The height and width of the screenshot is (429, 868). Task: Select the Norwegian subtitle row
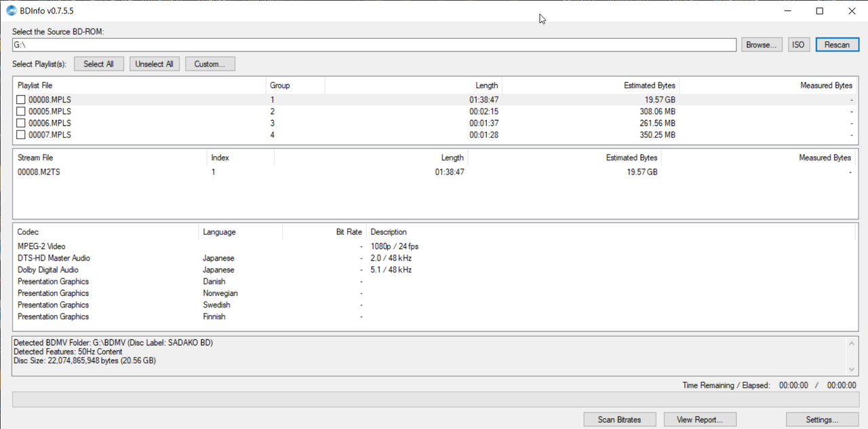point(434,293)
